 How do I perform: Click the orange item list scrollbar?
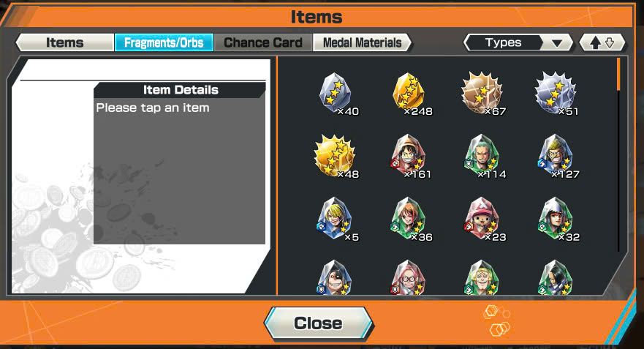618,75
